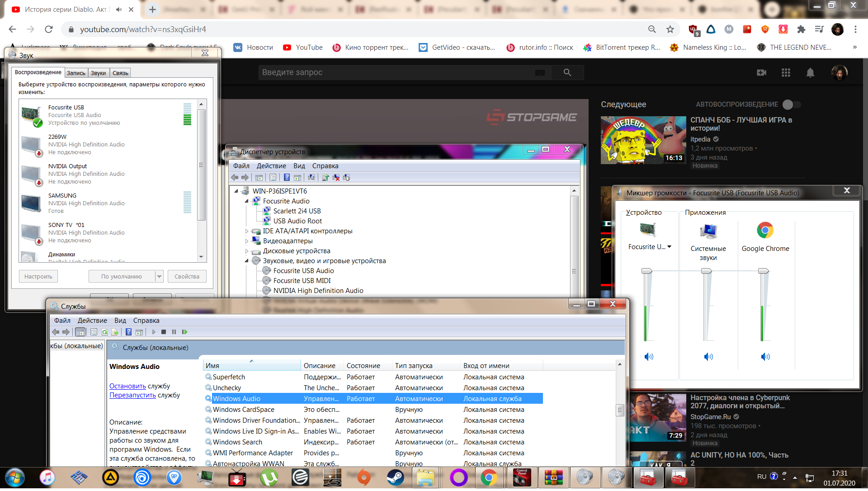868x491 pixels.
Task: Open По умолчанию dropdown arrow in Sound dialog
Action: 159,276
